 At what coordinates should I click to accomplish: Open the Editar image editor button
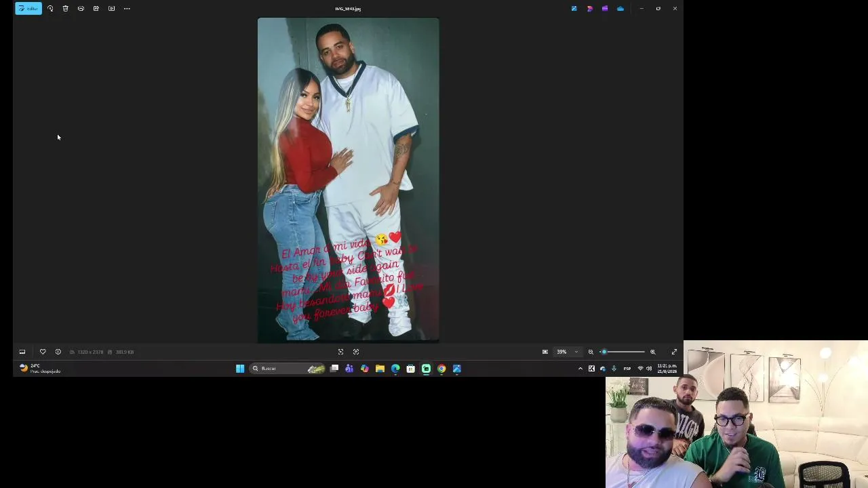coord(28,9)
